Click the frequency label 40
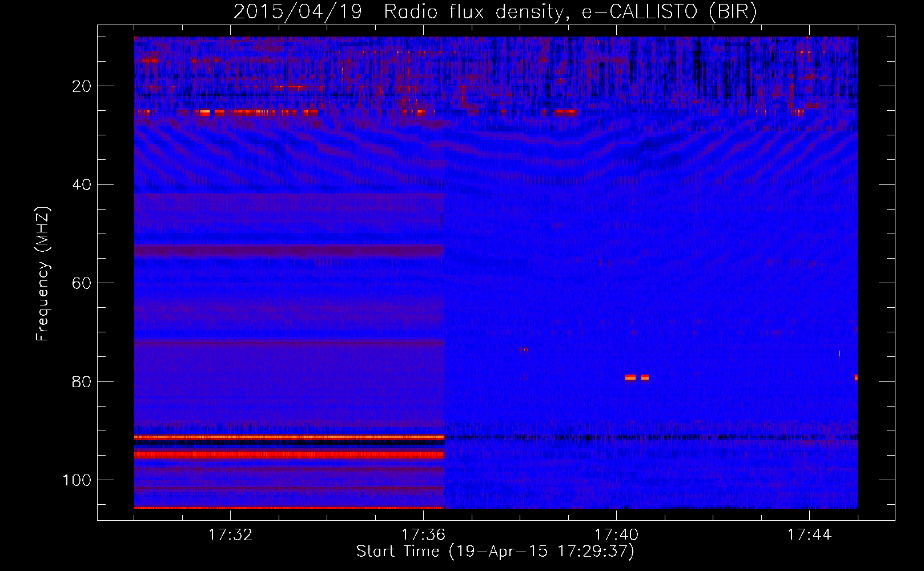924x571 pixels. pos(82,185)
